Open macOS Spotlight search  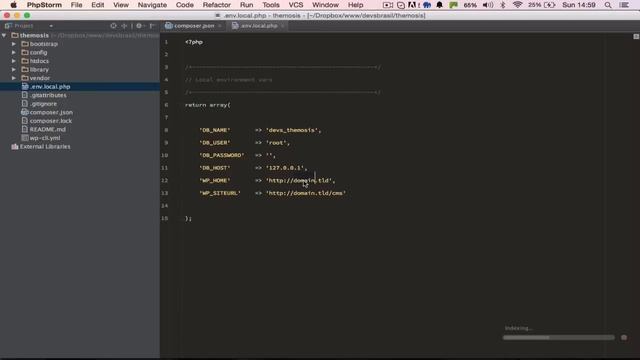pos(608,5)
